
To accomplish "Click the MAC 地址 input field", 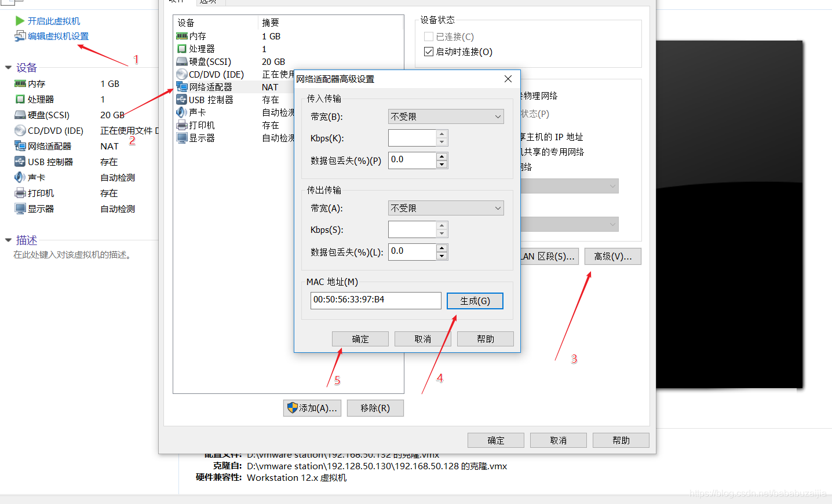I will 376,300.
